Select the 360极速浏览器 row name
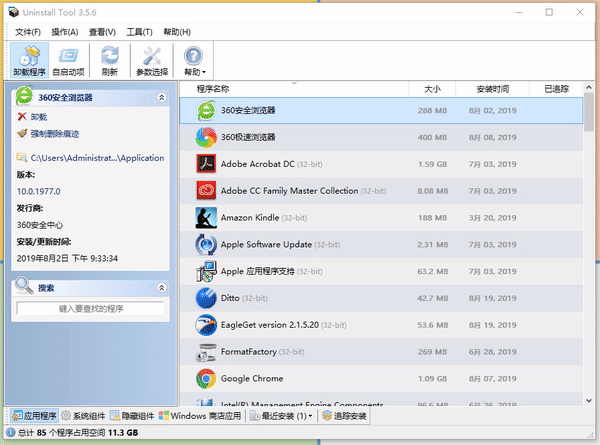The image size is (600, 445). [x=248, y=137]
